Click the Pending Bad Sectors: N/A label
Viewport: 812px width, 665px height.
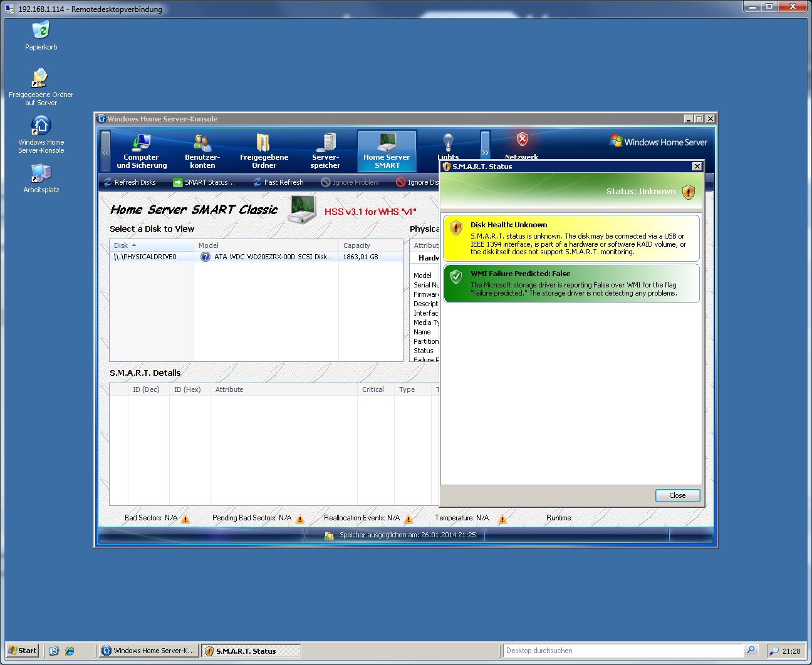(252, 518)
